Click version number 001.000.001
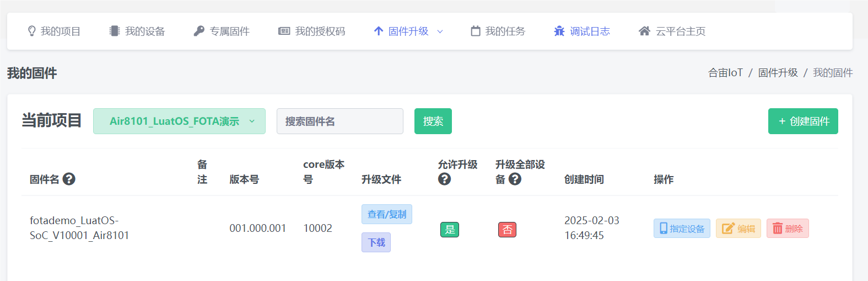This screenshot has width=868, height=281. tap(258, 228)
